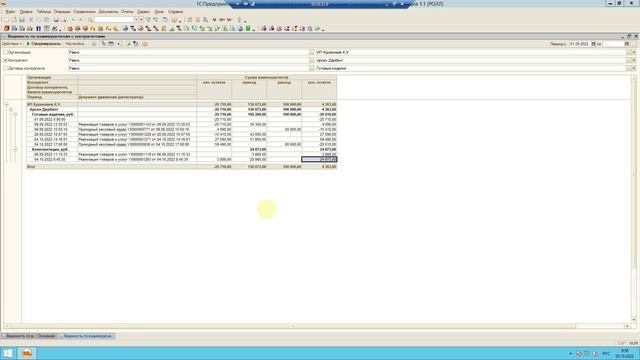The height and width of the screenshot is (360, 640).
Task: Select the 04.10.2022 14:16:01 row date cell
Action: (51, 139)
